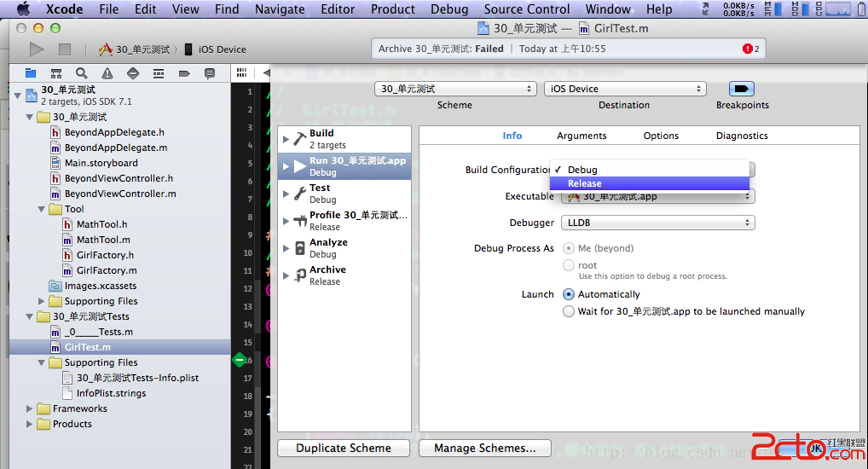Click the Duplicate Scheme button
Screen dimensions: 868x469
tap(344, 448)
